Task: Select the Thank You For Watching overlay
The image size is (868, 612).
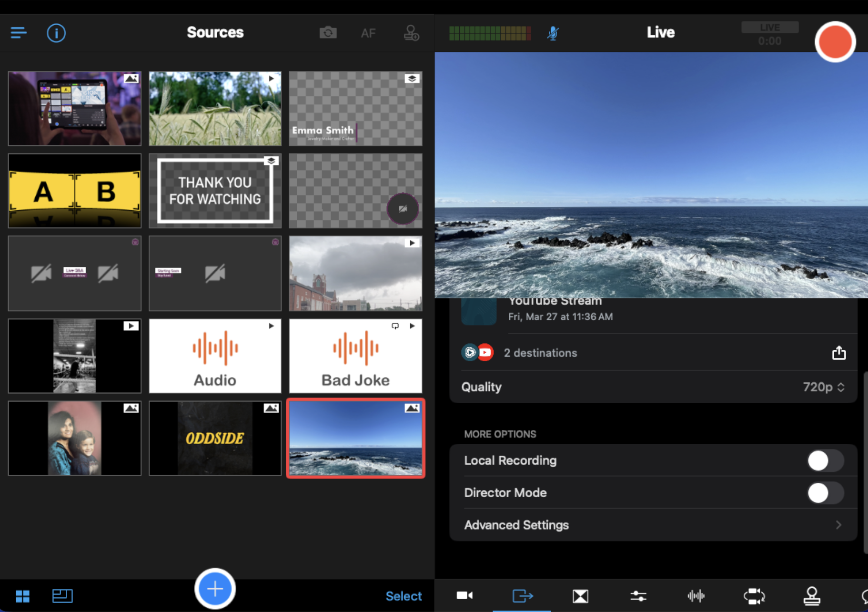Action: point(215,191)
